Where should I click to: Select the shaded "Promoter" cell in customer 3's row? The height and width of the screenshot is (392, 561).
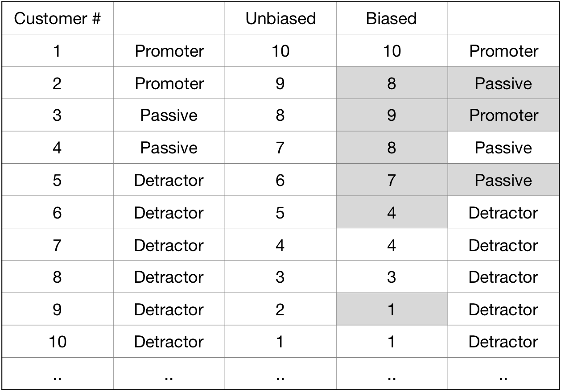pos(503,116)
